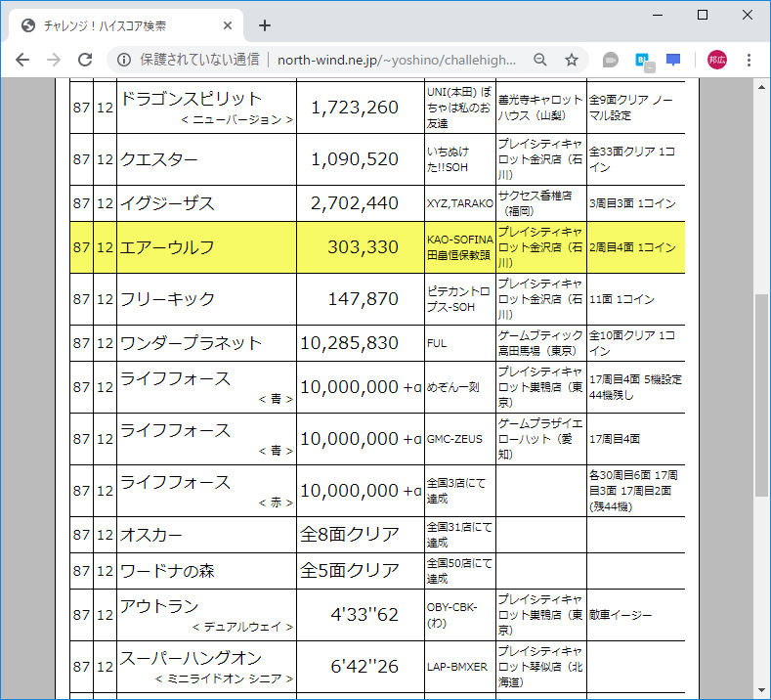
Task: Click player name ピテカントロプス-SOH
Action: pyautogui.click(x=457, y=299)
